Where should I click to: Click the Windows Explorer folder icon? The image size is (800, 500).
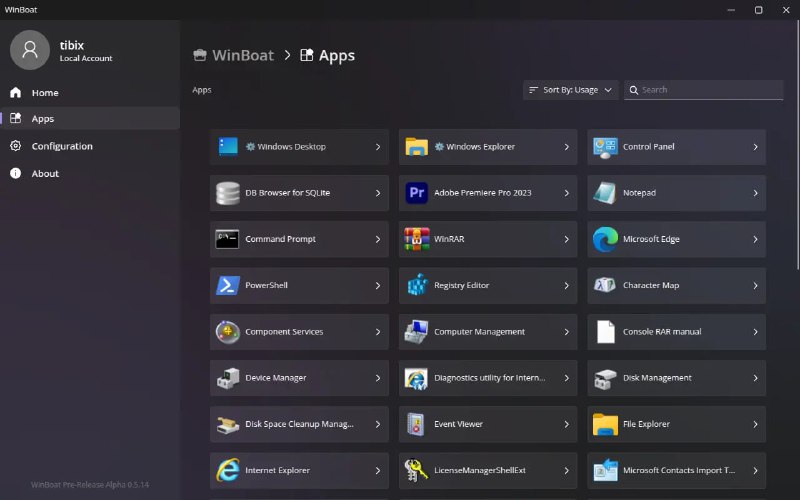(x=416, y=146)
